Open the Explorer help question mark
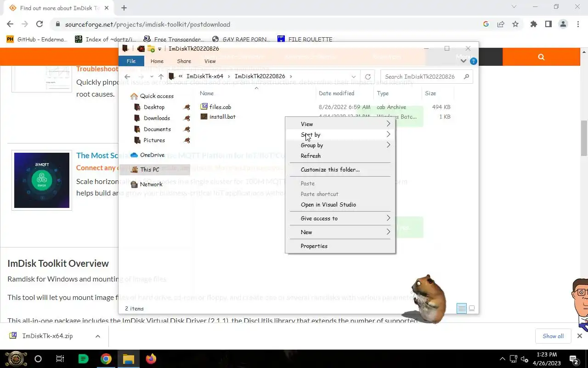The width and height of the screenshot is (588, 368). pos(474,61)
